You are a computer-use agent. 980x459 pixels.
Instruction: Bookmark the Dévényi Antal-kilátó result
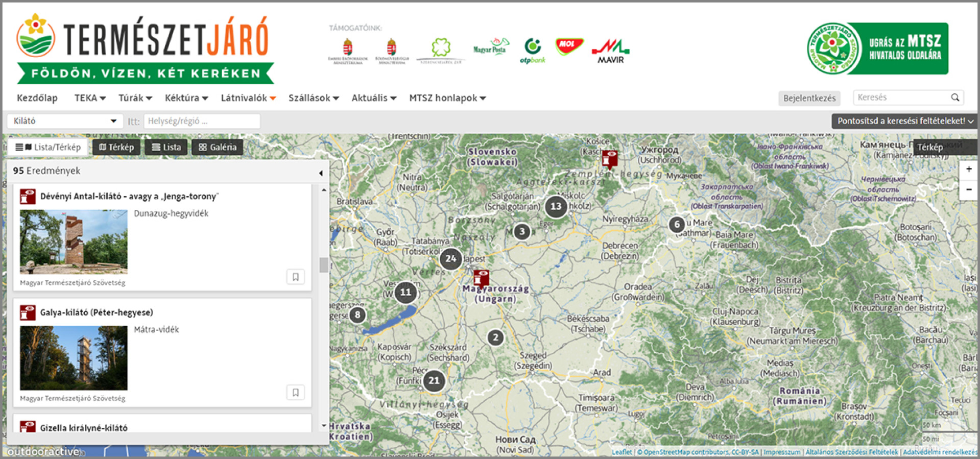[x=295, y=277]
